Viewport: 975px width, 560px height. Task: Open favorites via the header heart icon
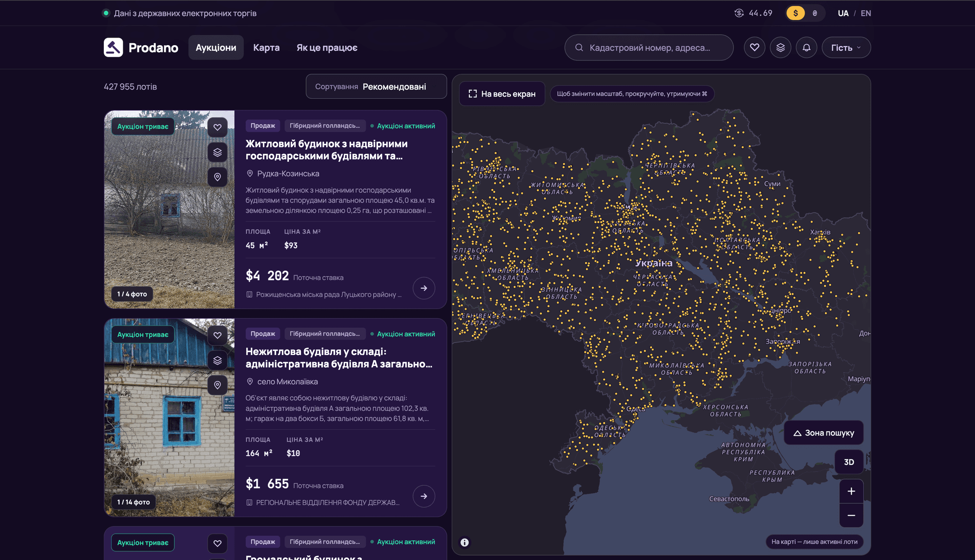pyautogui.click(x=755, y=48)
